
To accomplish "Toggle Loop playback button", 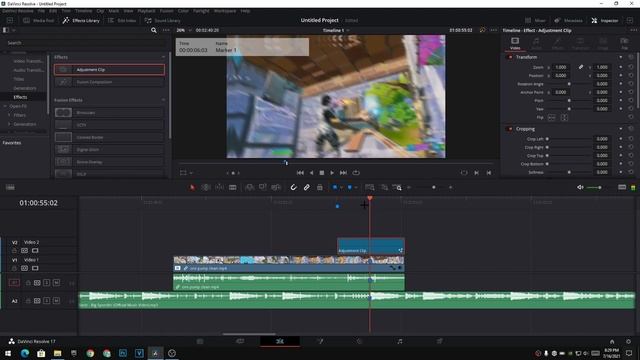I will 356,173.
